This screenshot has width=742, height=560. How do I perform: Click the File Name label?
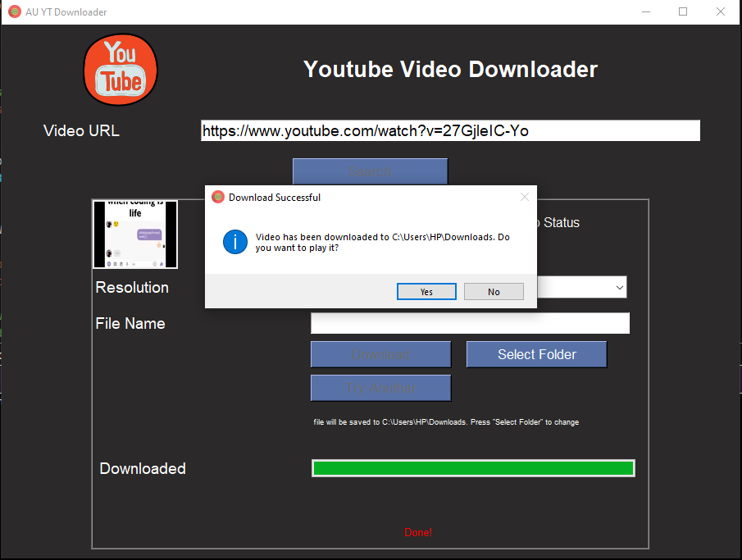130,323
